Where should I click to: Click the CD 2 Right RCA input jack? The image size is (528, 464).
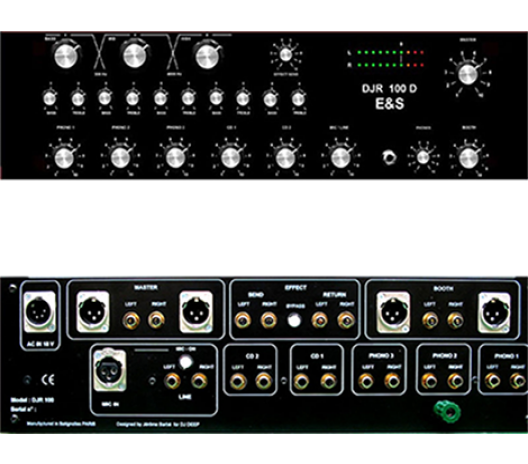click(264, 382)
